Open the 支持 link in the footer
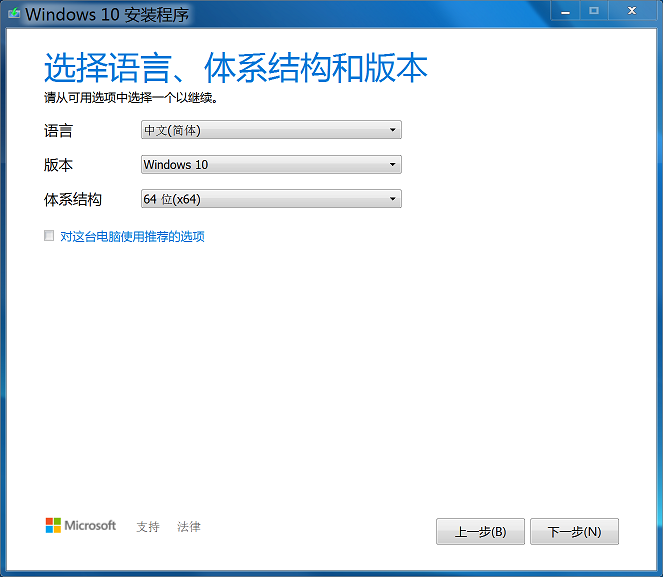663x577 pixels. coord(148,527)
